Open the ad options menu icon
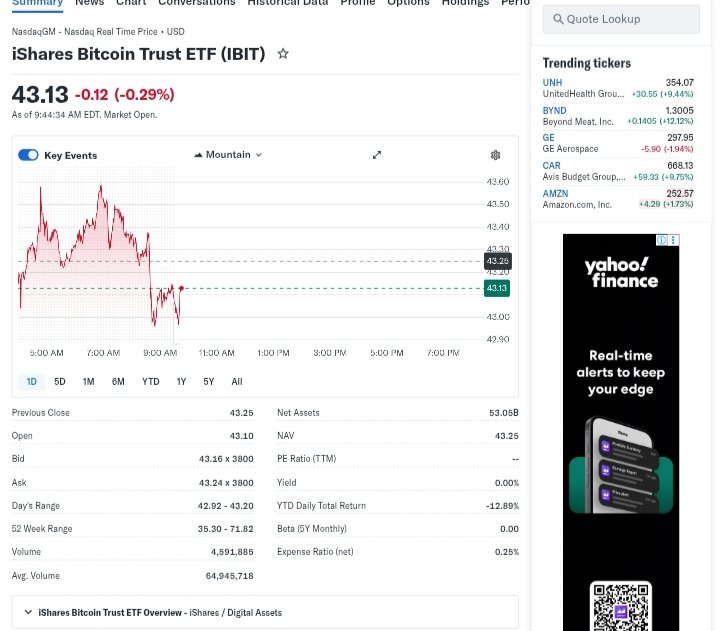 (674, 240)
